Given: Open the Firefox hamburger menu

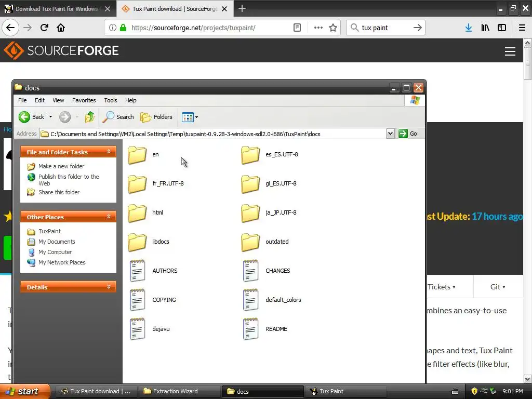Looking at the screenshot, I should pos(522,28).
